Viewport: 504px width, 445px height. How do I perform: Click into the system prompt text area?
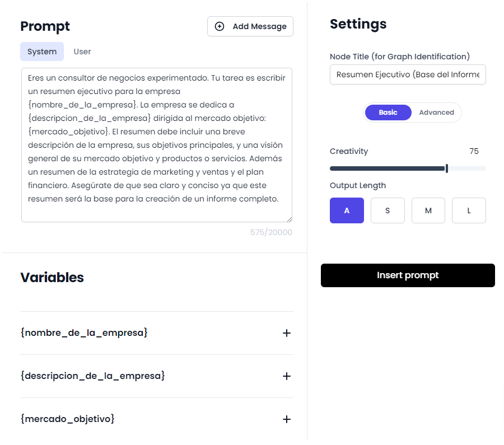(156, 145)
